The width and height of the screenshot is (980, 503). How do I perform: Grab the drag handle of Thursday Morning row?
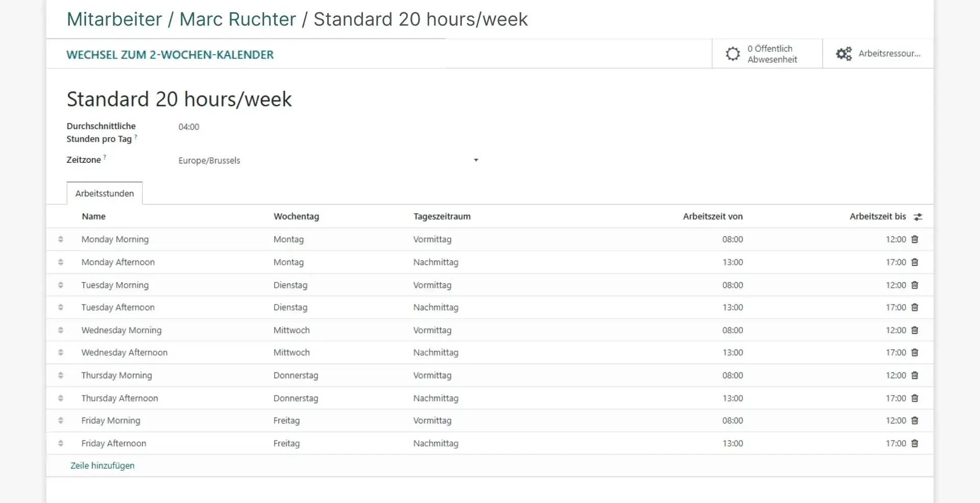[x=61, y=375]
